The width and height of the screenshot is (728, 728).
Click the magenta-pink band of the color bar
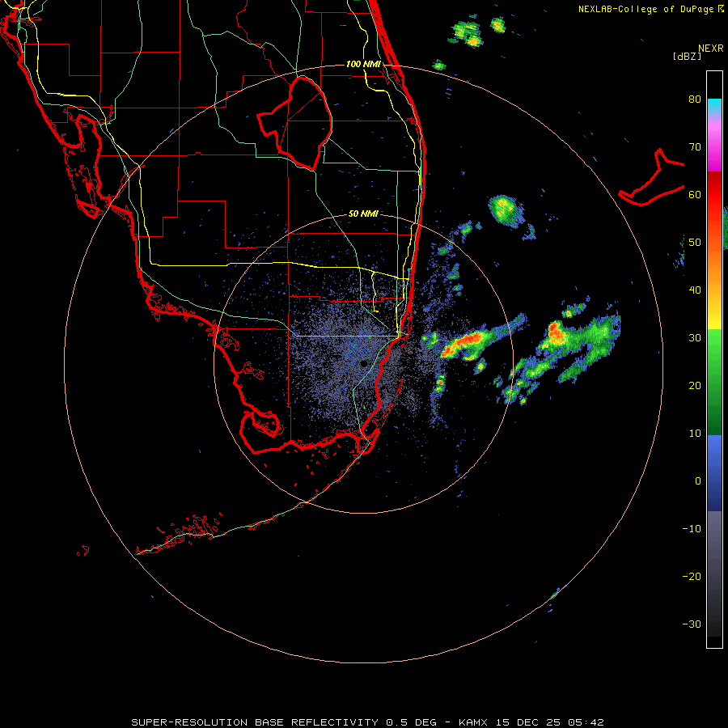714,144
